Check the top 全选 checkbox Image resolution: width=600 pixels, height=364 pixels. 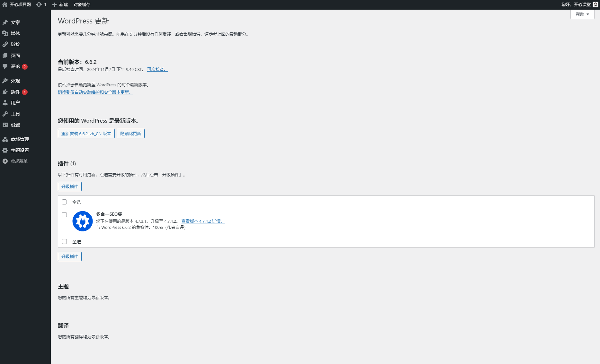point(64,202)
